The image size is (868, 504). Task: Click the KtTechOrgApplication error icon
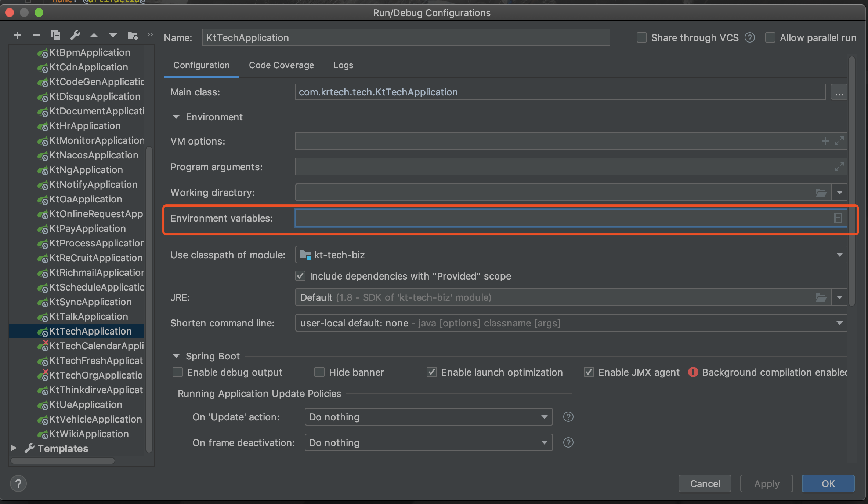(43, 376)
